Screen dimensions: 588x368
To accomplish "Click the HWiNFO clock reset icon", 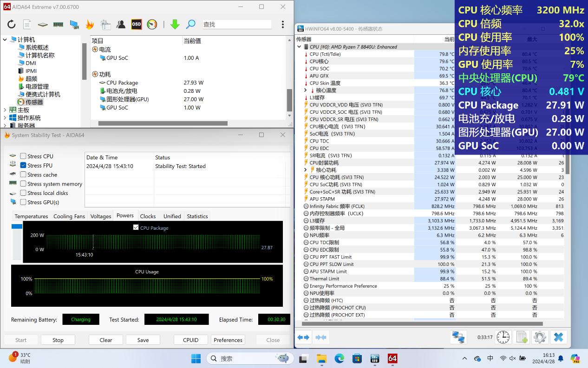I will pos(503,337).
